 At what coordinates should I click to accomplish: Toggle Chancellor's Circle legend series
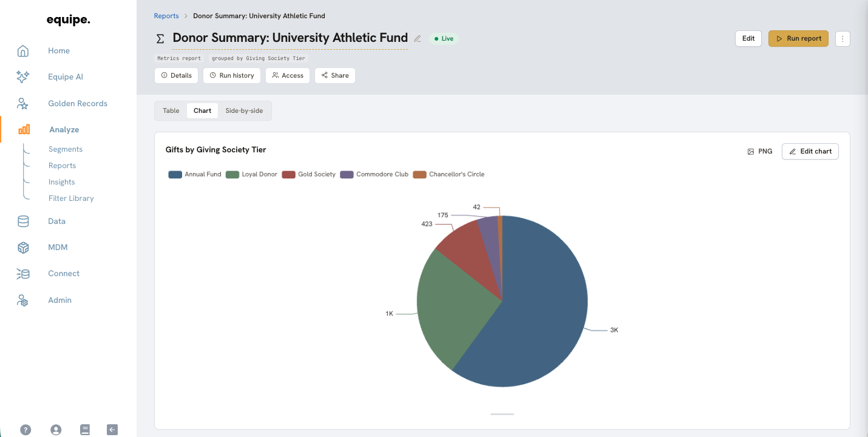(449, 175)
